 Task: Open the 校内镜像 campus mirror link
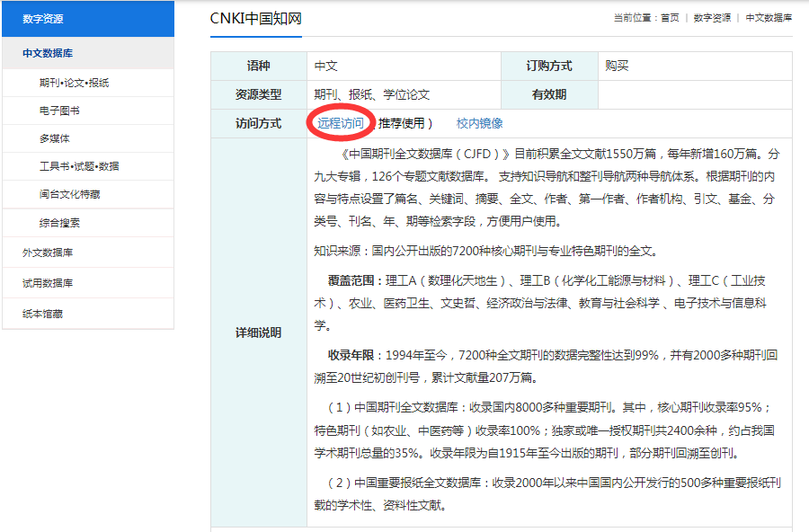pos(479,124)
